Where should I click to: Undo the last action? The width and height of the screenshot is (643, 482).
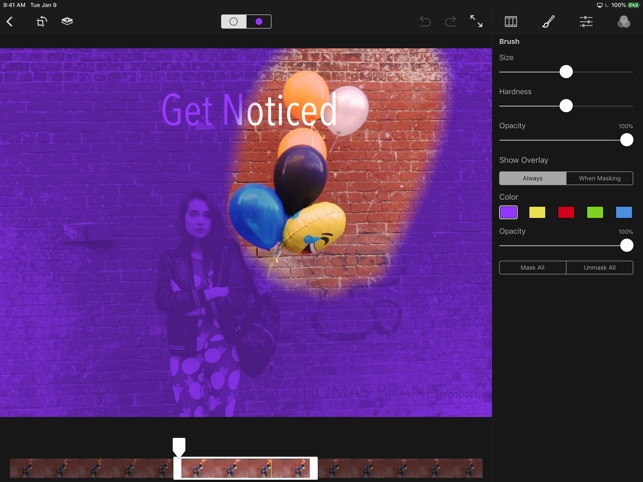(x=425, y=21)
